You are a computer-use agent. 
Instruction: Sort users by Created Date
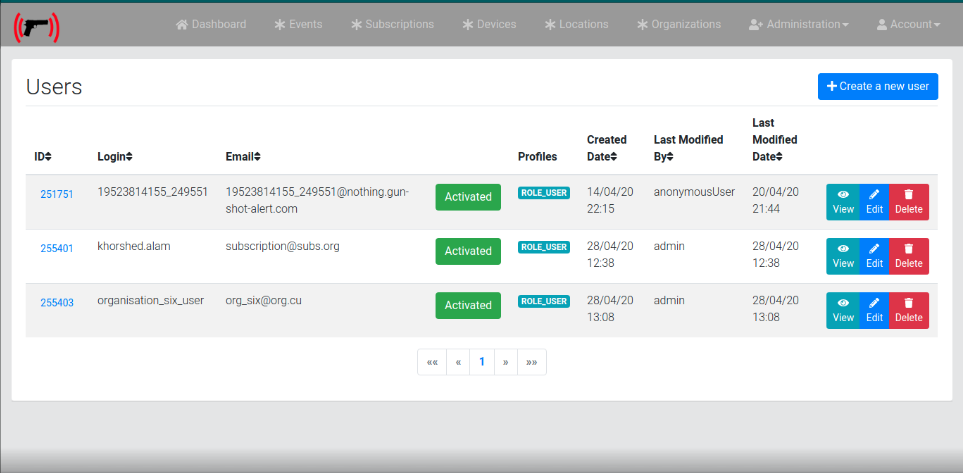click(x=607, y=148)
